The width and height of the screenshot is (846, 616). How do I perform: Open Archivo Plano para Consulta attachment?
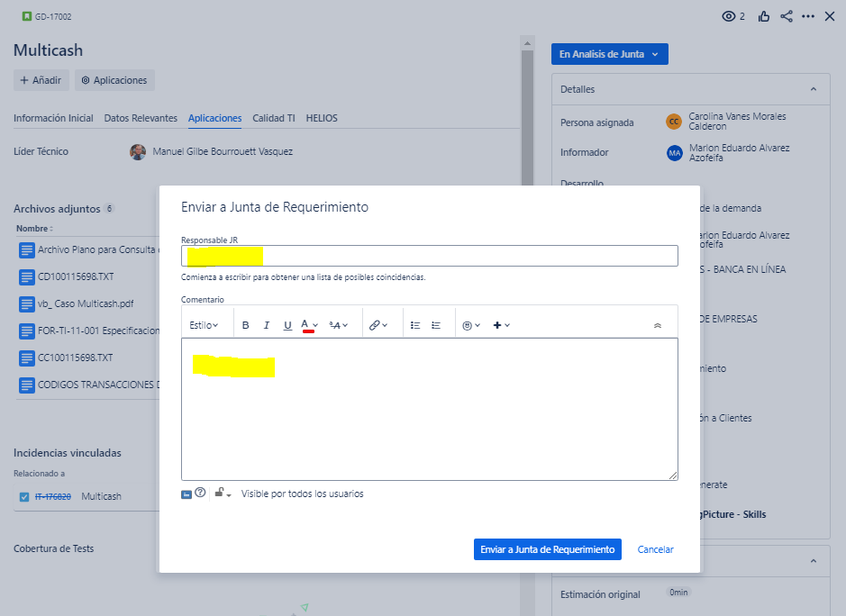click(x=97, y=249)
